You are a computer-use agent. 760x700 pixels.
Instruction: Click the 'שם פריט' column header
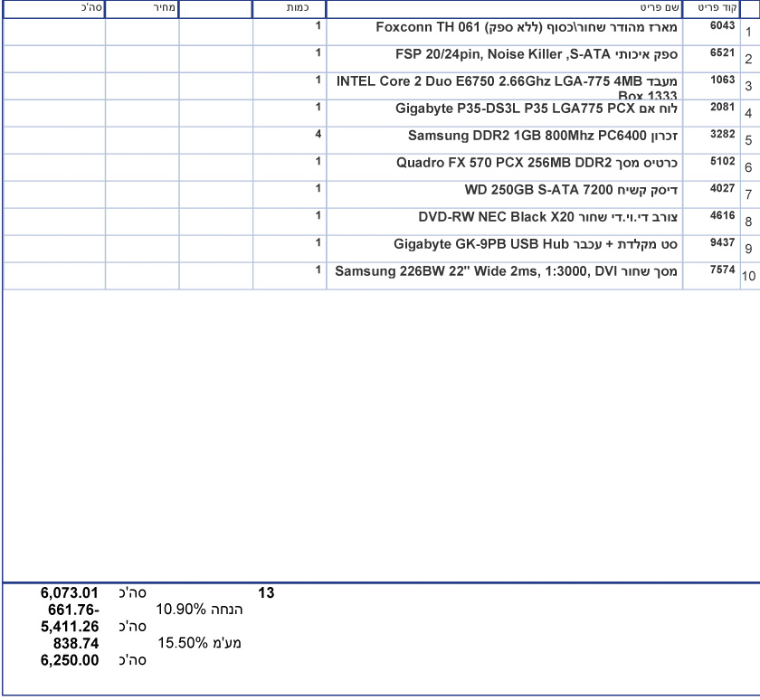504,9
